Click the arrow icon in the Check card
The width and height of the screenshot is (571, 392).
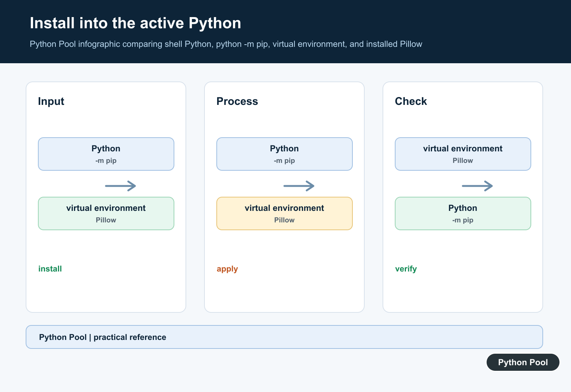click(477, 186)
